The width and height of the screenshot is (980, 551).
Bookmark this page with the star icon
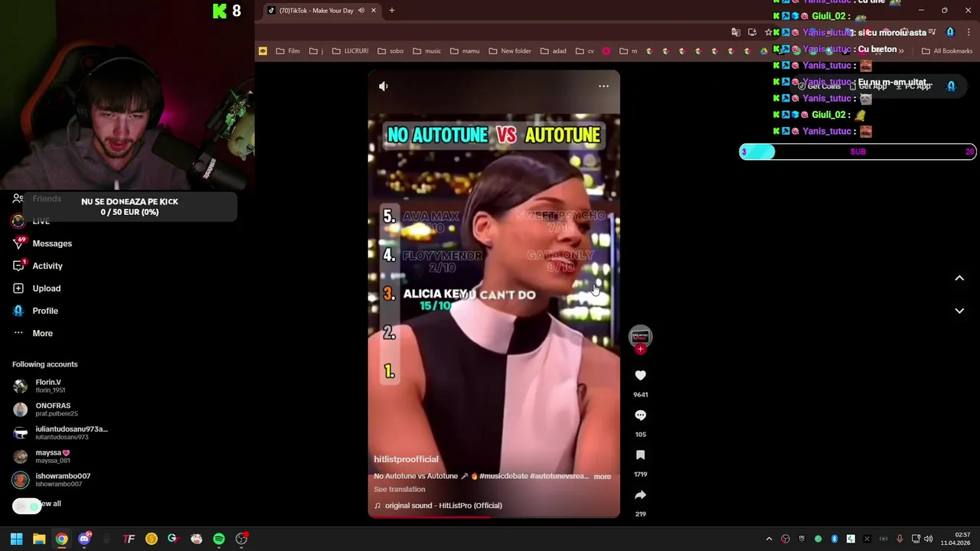coord(769,32)
